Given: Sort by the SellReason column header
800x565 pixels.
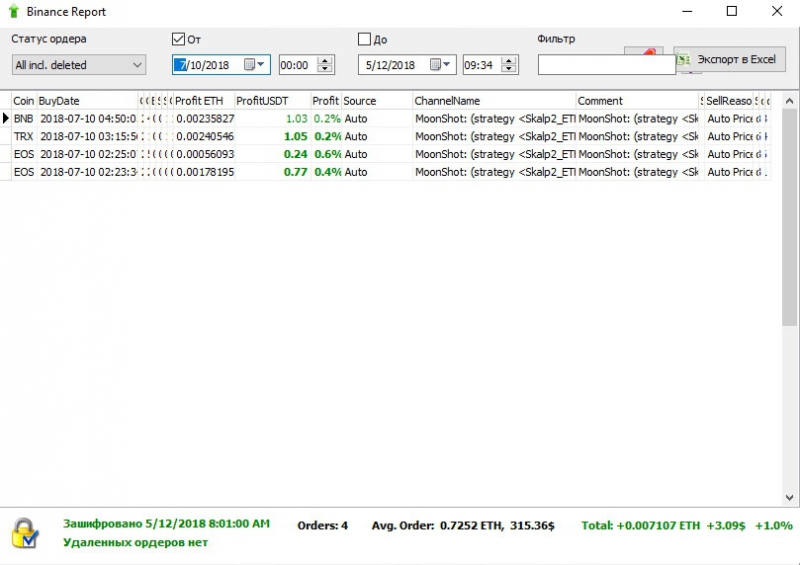Looking at the screenshot, I should point(729,101).
